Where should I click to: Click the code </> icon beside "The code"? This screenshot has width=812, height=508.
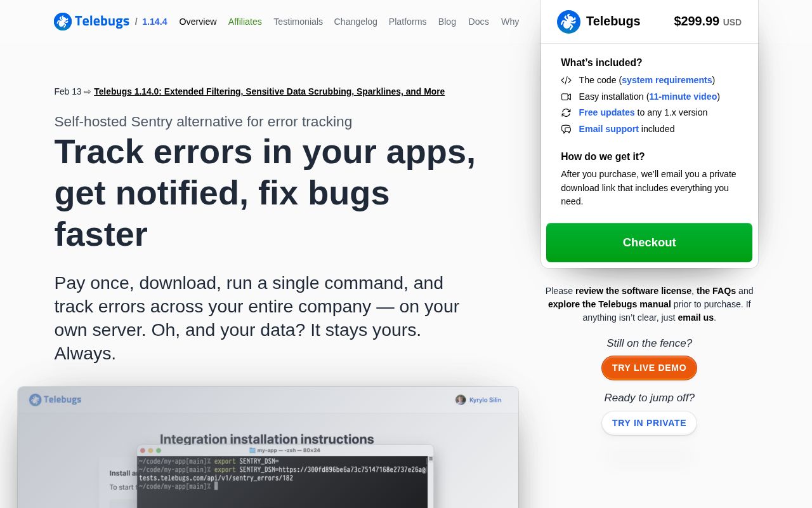pos(566,80)
